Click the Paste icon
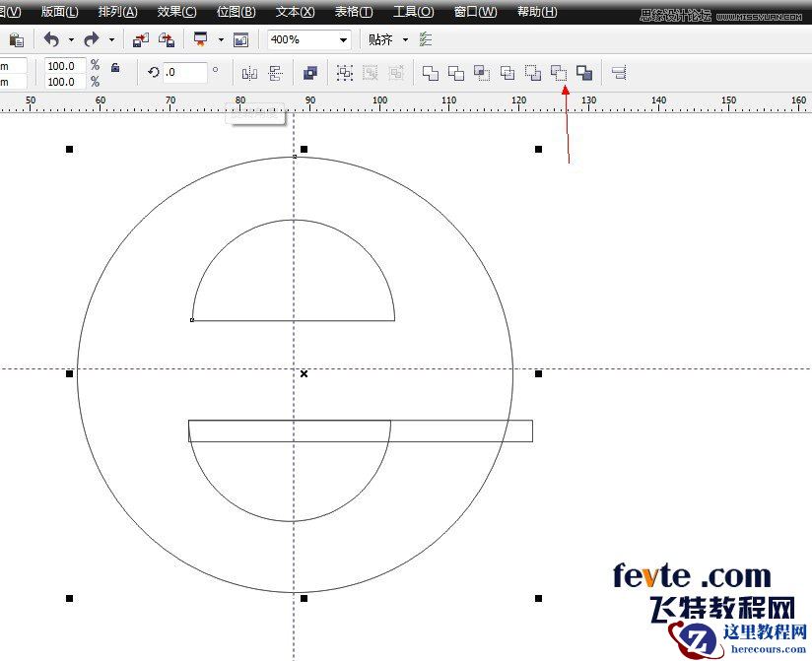 click(x=16, y=39)
